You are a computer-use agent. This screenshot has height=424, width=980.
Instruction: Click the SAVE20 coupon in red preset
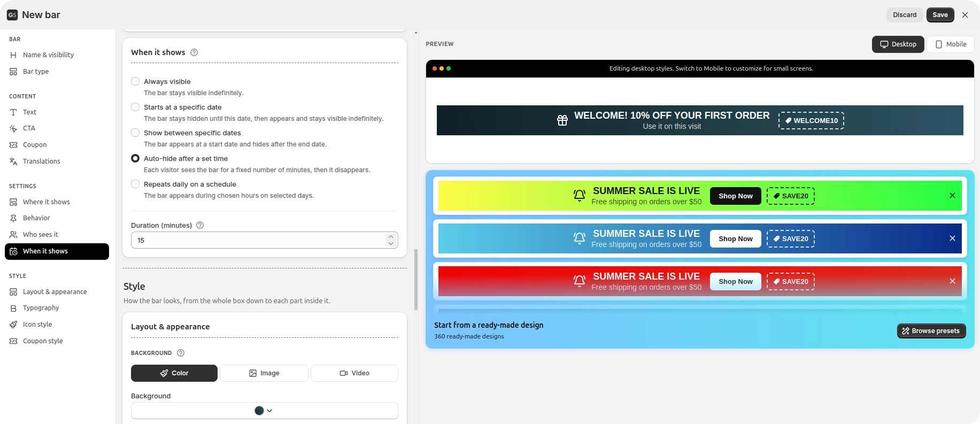[791, 282]
